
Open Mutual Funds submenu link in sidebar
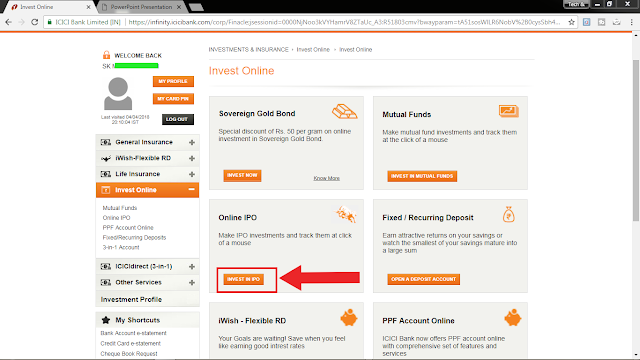click(120, 208)
